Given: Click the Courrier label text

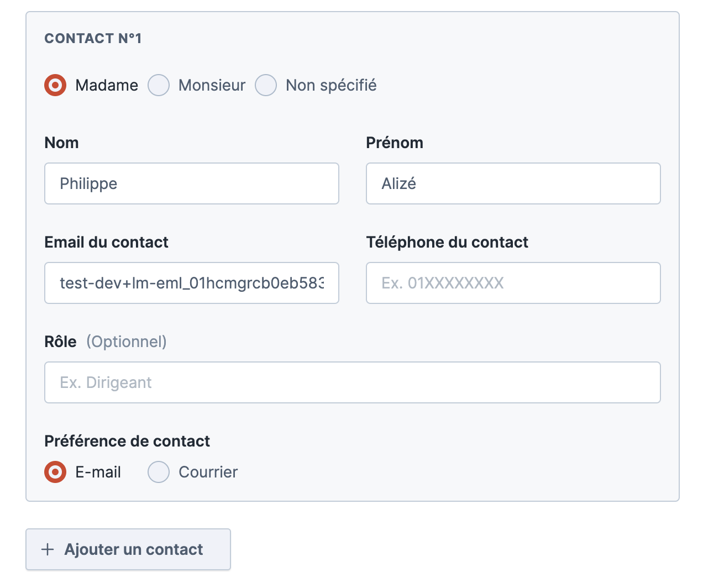Looking at the screenshot, I should tap(208, 472).
